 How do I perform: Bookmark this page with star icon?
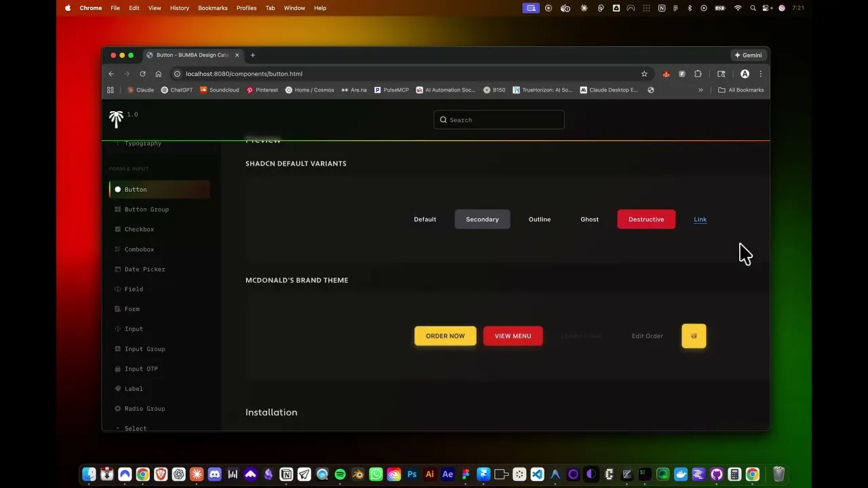click(x=644, y=74)
